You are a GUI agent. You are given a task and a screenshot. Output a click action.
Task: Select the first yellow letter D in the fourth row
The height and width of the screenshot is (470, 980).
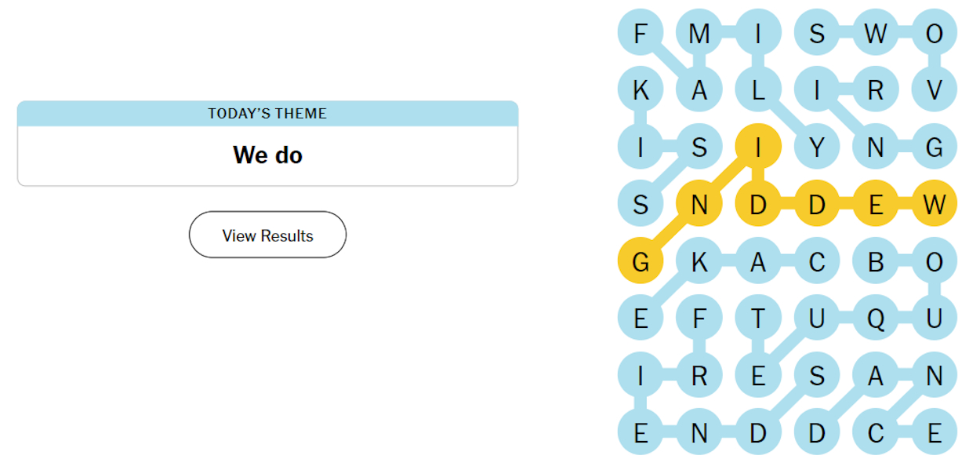point(758,203)
